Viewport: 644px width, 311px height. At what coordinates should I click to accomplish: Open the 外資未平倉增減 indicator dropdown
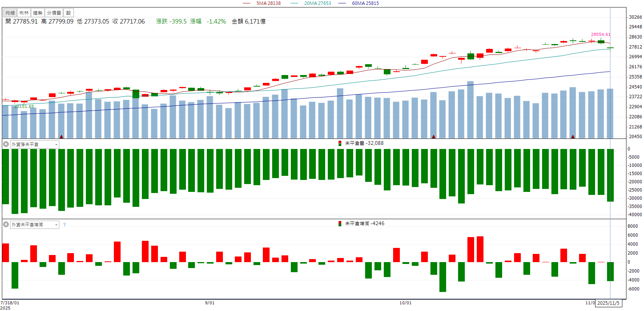[35, 225]
